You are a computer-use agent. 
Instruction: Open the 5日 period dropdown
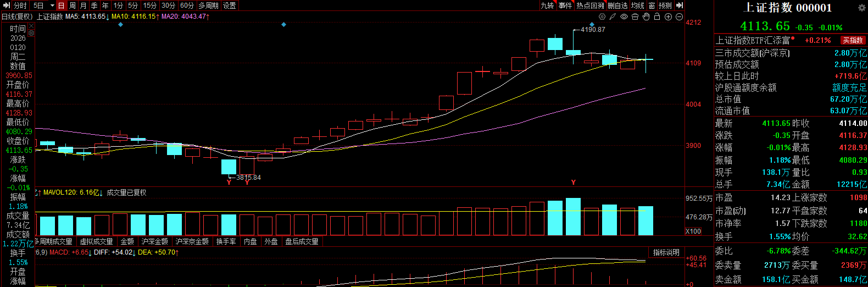click(x=52, y=5)
